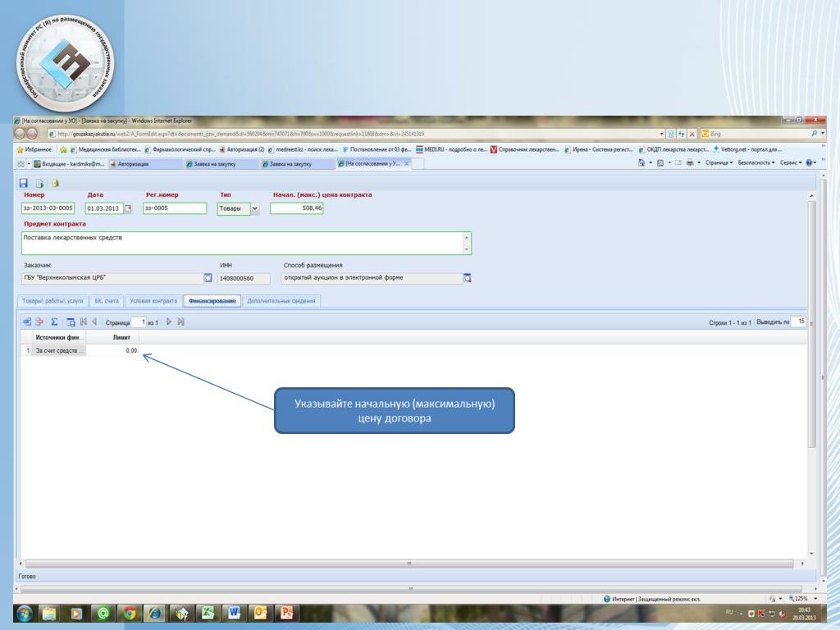The image size is (840, 630).
Task: Open the Quick Tabs grid icon
Action: coord(21,163)
